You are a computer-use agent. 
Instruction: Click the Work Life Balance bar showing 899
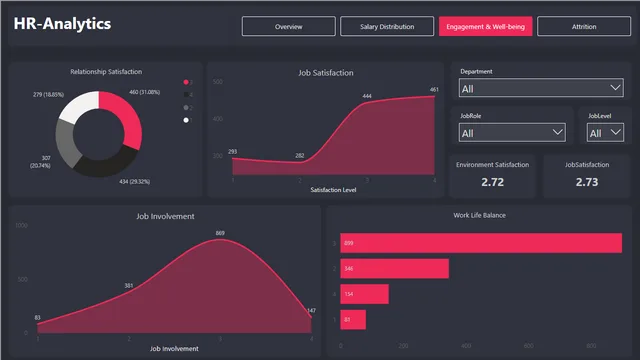[481, 243]
